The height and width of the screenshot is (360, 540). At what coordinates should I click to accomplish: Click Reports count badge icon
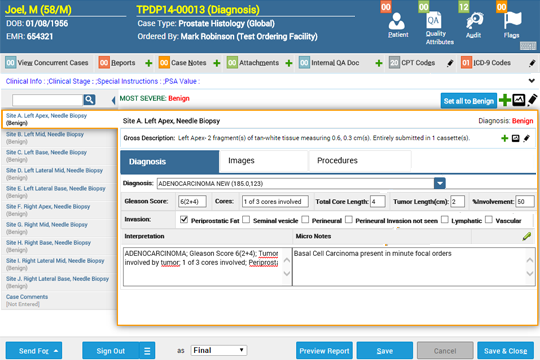click(104, 63)
